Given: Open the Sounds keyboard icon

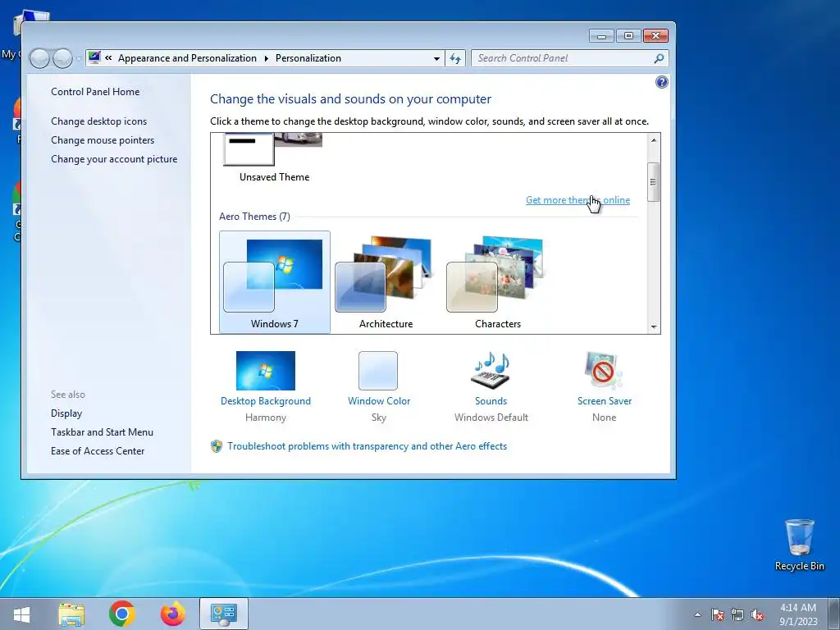Looking at the screenshot, I should [x=491, y=370].
